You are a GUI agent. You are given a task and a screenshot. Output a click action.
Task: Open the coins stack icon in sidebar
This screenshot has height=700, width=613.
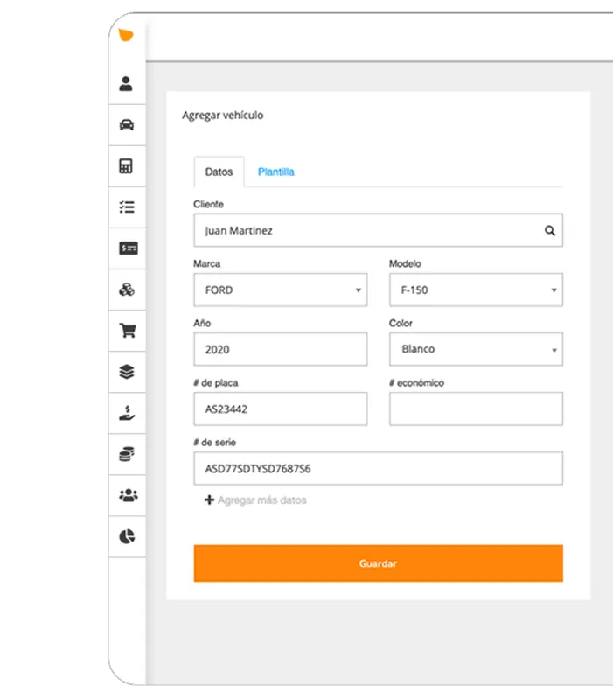(127, 454)
